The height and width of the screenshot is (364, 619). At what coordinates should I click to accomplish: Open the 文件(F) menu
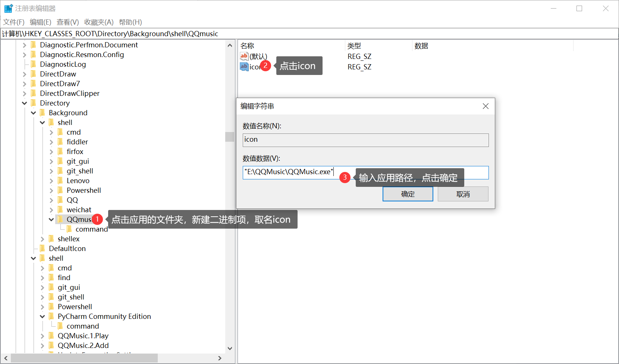[x=14, y=22]
